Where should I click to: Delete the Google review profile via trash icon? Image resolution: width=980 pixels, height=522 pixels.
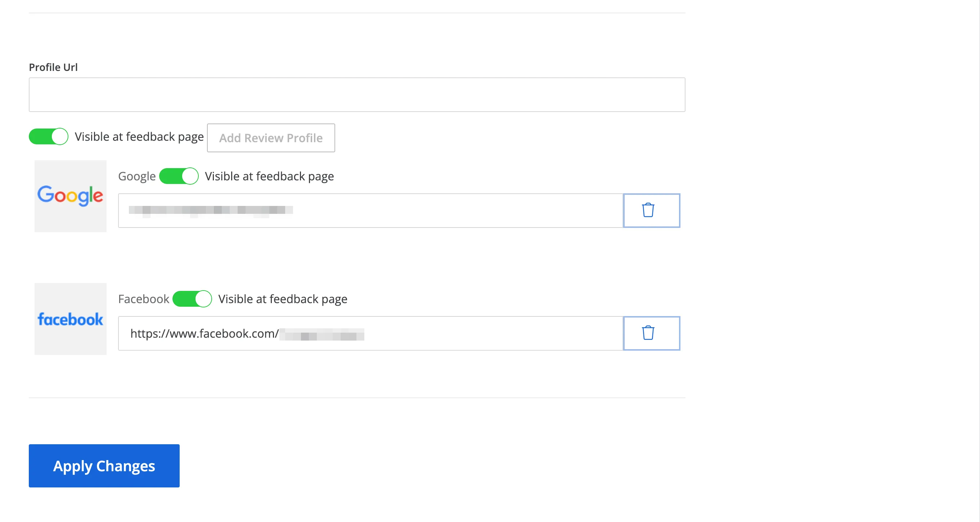(x=651, y=210)
